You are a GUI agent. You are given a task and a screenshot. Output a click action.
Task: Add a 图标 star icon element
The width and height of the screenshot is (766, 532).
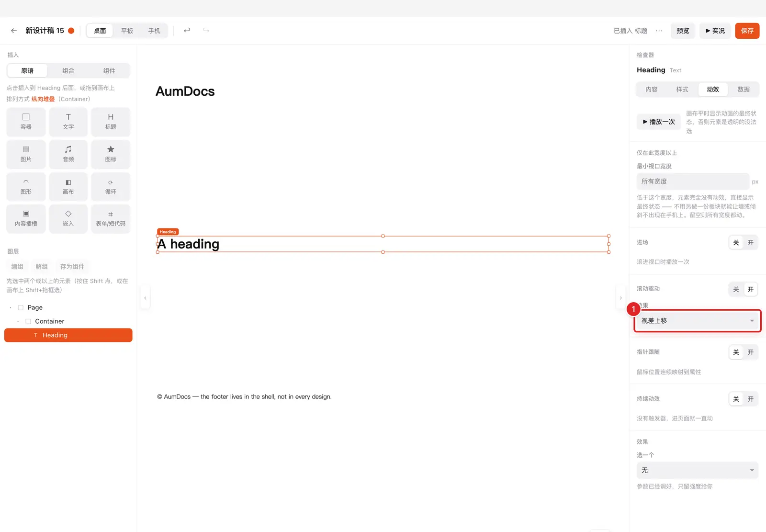[x=111, y=154]
